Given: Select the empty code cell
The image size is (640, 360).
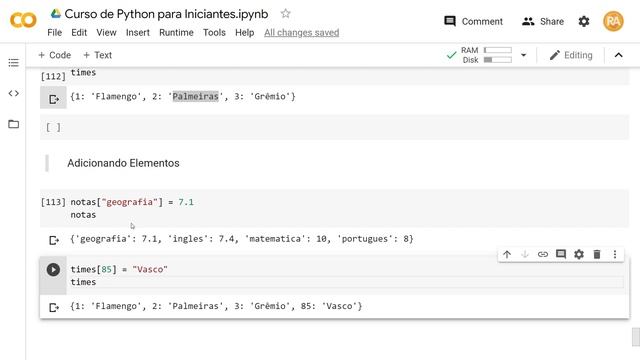Looking at the screenshot, I should 334,127.
